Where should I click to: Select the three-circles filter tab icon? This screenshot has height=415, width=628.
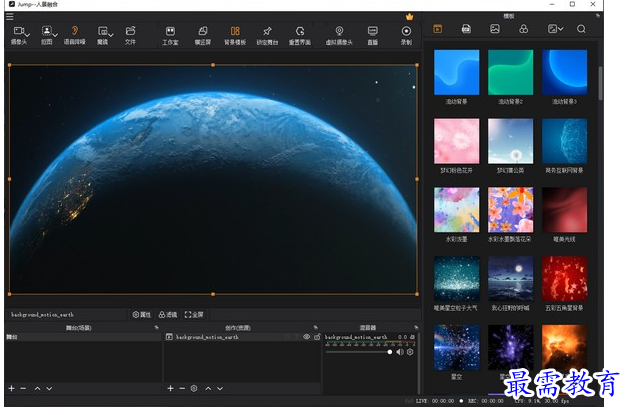coord(523,29)
